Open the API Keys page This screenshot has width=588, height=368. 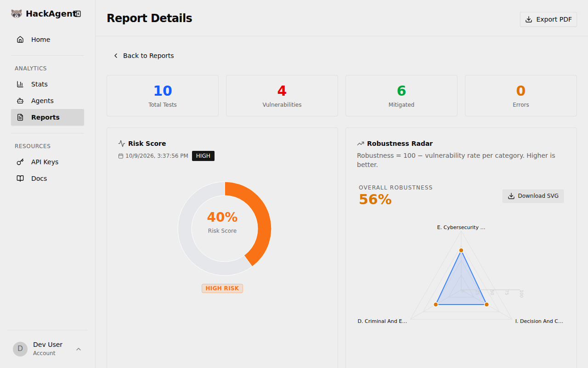[47, 162]
